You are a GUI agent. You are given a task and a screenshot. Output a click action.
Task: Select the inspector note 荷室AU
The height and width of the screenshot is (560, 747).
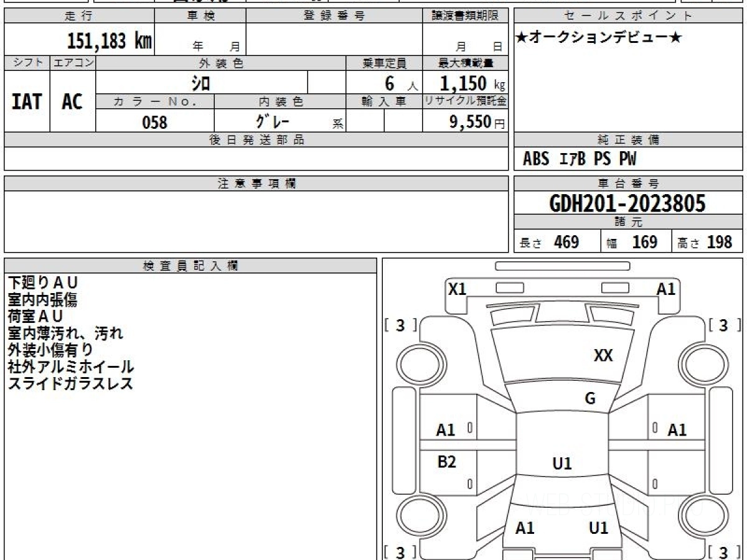point(35,317)
